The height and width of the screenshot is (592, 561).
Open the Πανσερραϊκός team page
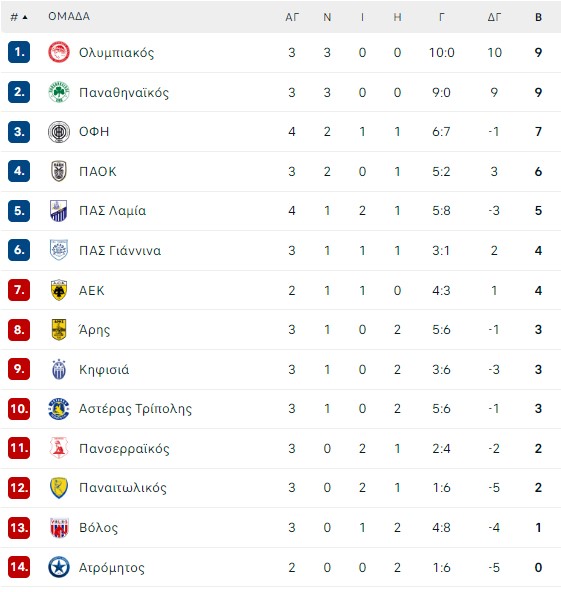point(124,449)
